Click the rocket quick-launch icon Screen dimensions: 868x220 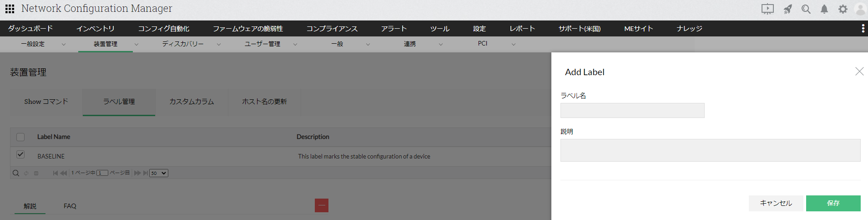[x=788, y=9]
